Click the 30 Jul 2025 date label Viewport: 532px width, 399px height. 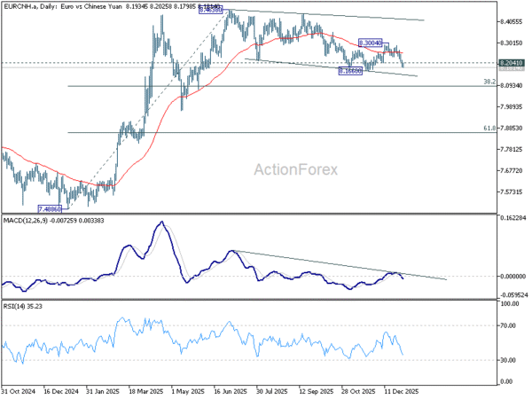coord(273,391)
